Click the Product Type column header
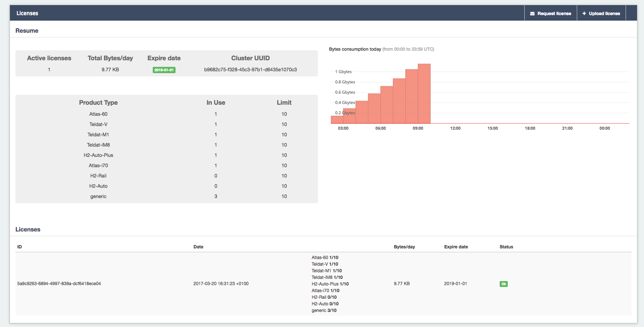Viewport: 644px width, 327px height. [x=98, y=103]
